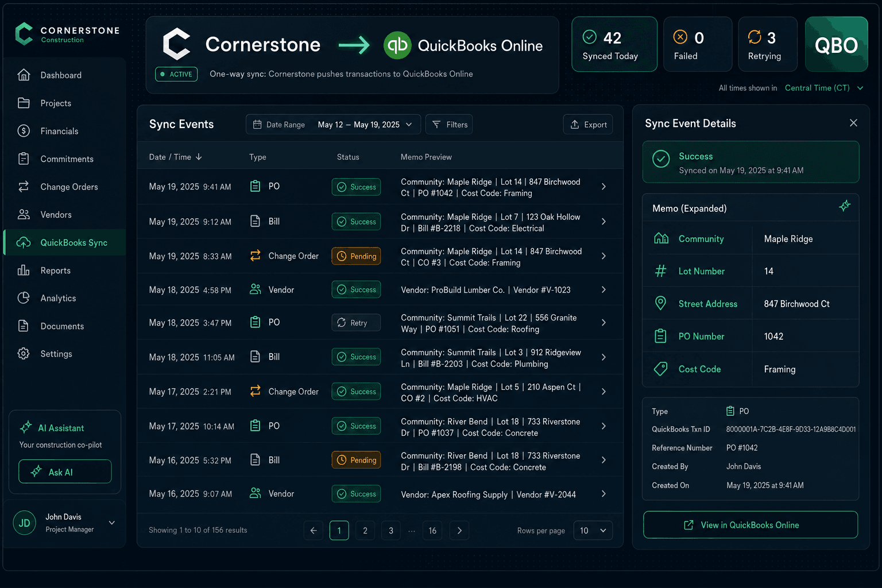Navigate to Change Orders section
Screen dimensions: 882x588
coord(64,187)
